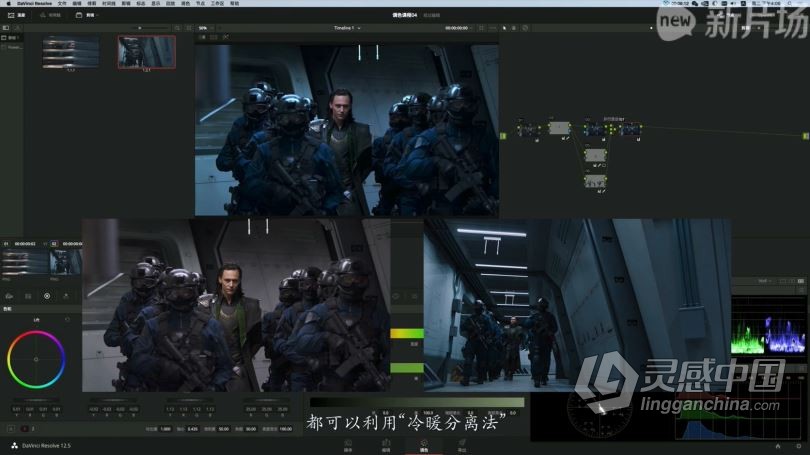Click the green node graph output connector
This screenshot has height=455, width=810.
pyautogui.click(x=805, y=136)
